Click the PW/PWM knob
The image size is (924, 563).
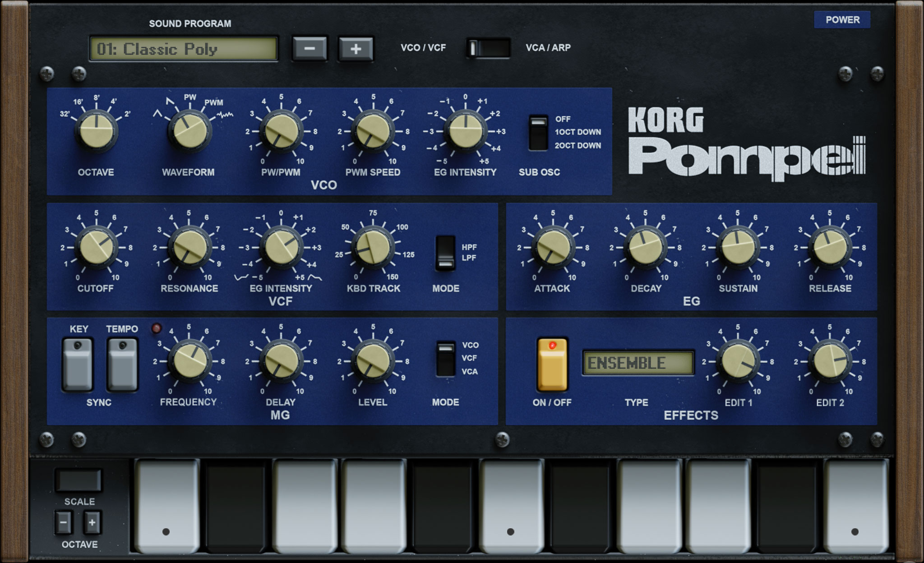282,131
